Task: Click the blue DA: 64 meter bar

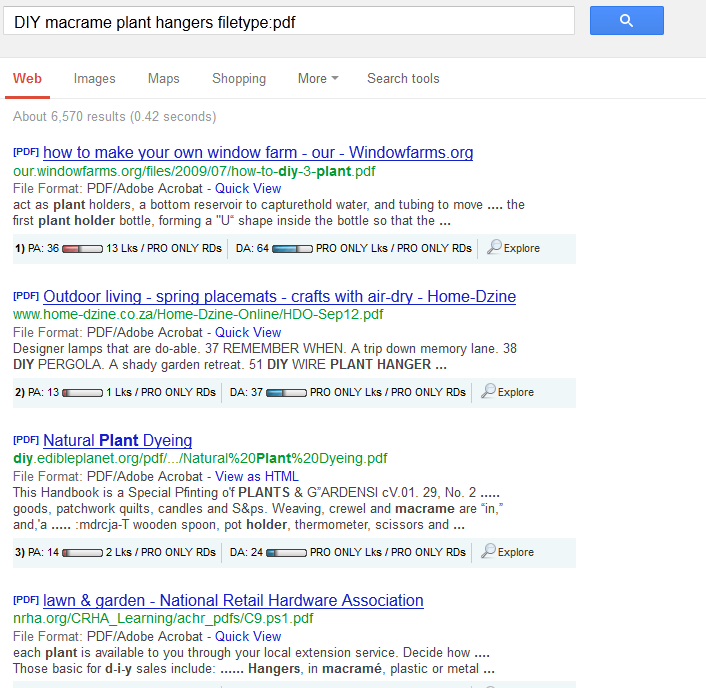Action: pyautogui.click(x=292, y=249)
